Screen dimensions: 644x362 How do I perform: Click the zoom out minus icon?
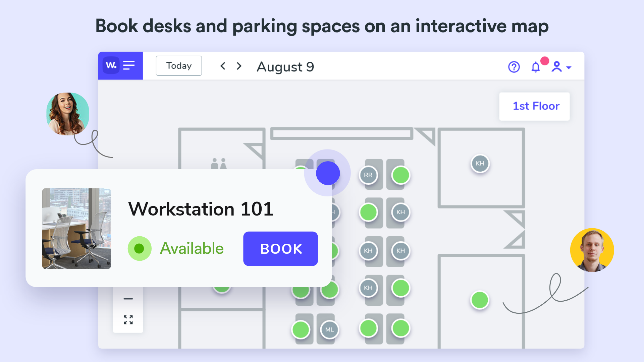[128, 299]
